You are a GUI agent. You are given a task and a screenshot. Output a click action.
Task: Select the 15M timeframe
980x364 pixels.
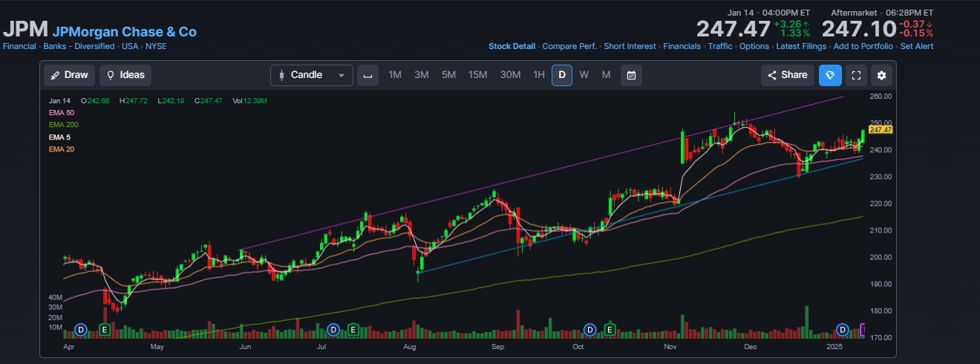pos(477,75)
